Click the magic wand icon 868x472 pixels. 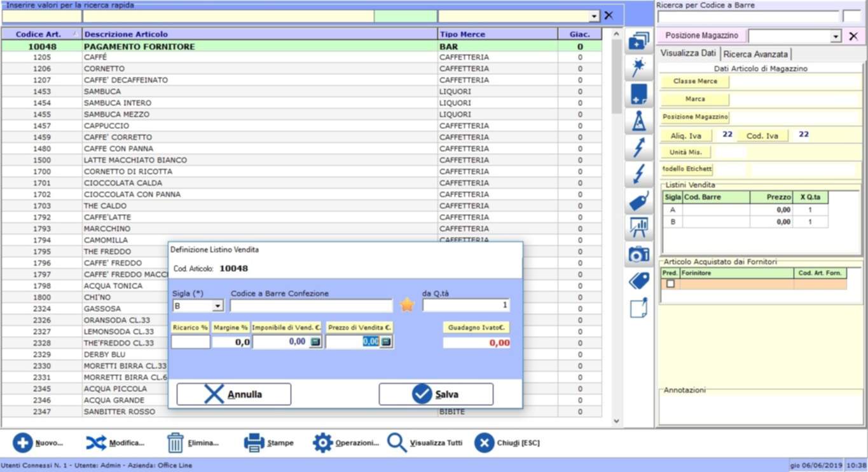point(638,67)
